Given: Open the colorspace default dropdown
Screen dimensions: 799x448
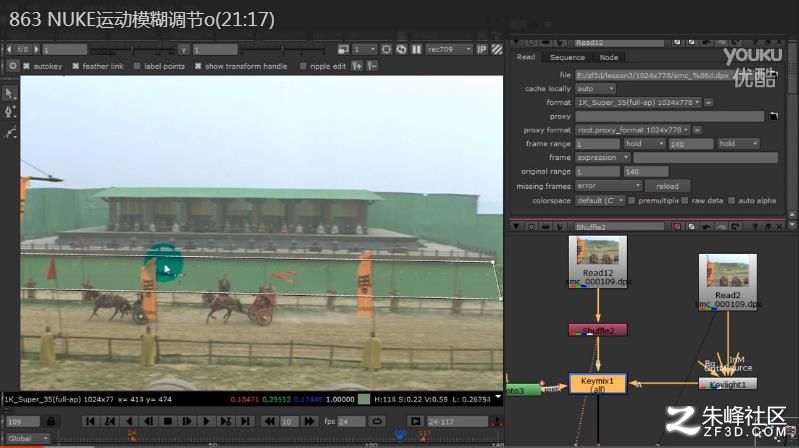Looking at the screenshot, I should (600, 200).
